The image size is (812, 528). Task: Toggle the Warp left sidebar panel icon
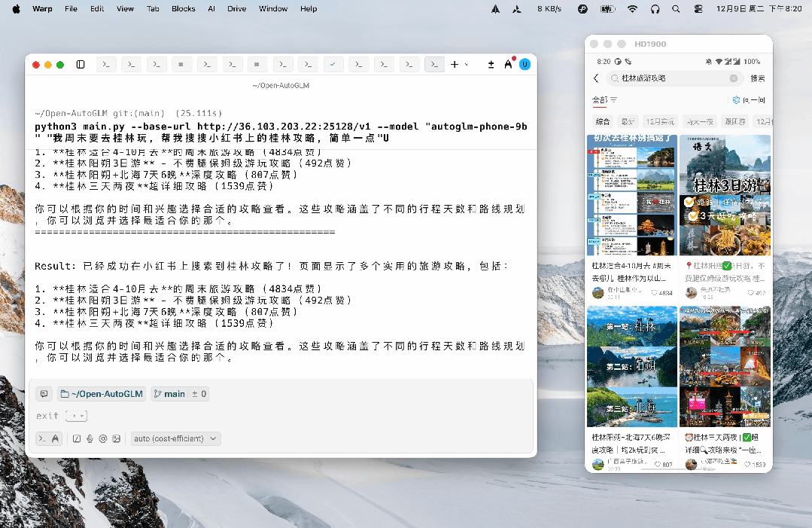click(81, 65)
